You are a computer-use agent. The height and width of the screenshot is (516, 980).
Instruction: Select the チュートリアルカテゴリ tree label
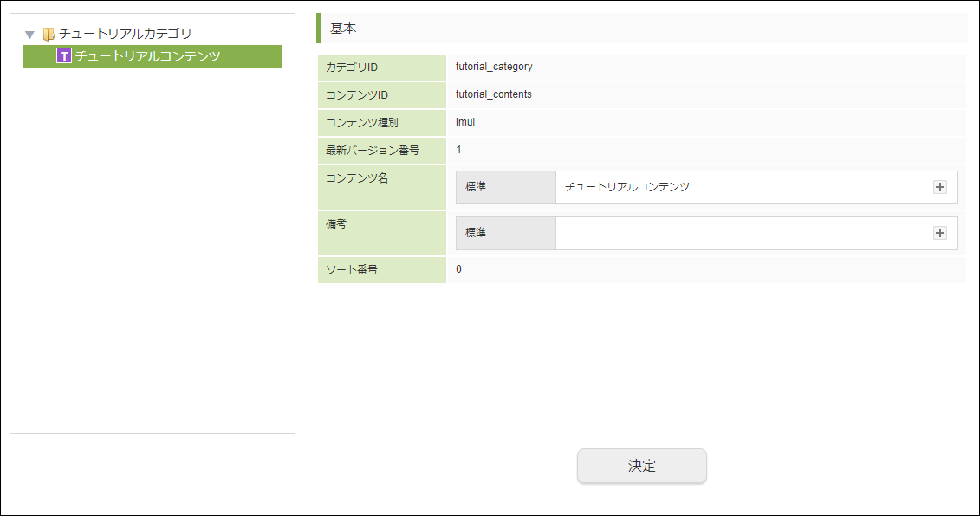point(125,34)
